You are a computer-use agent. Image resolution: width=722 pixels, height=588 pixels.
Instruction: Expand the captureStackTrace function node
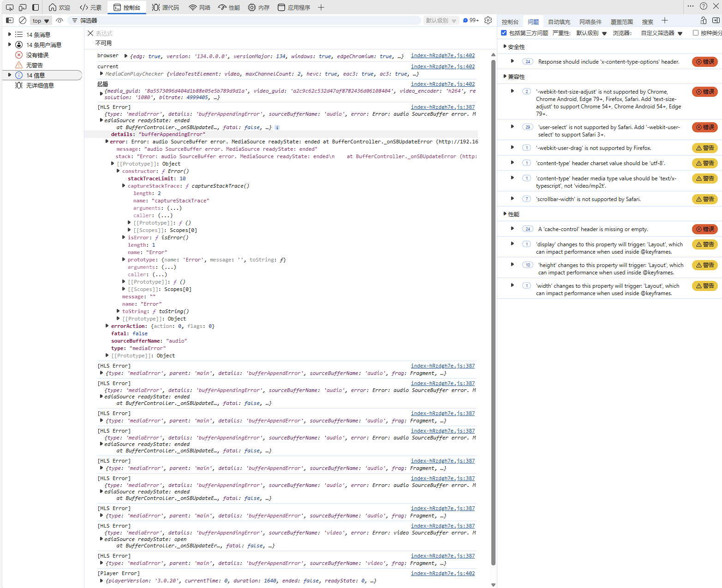(124, 186)
